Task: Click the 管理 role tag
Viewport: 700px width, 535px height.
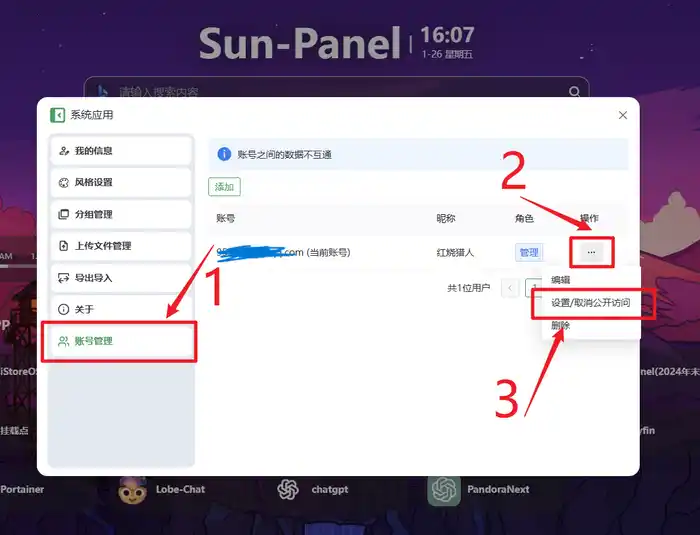Action: [529, 253]
